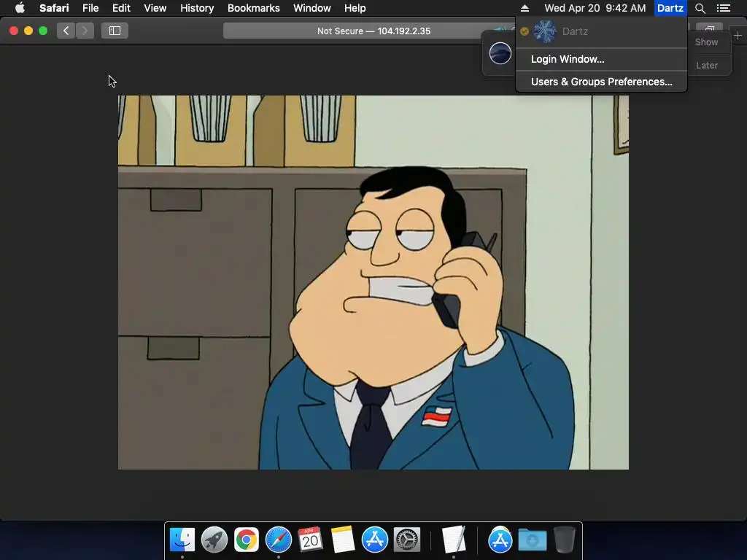This screenshot has width=747, height=560.
Task: Open Launchpad from the Dock
Action: tap(214, 540)
